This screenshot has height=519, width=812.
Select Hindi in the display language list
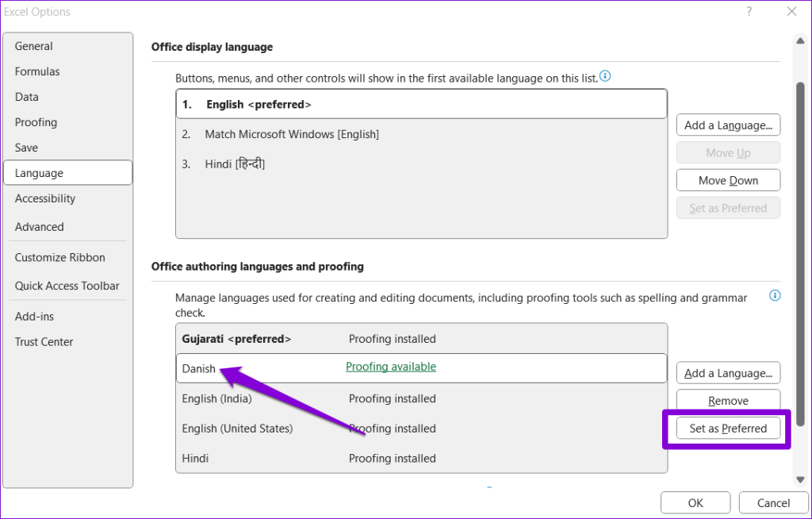[x=422, y=164]
